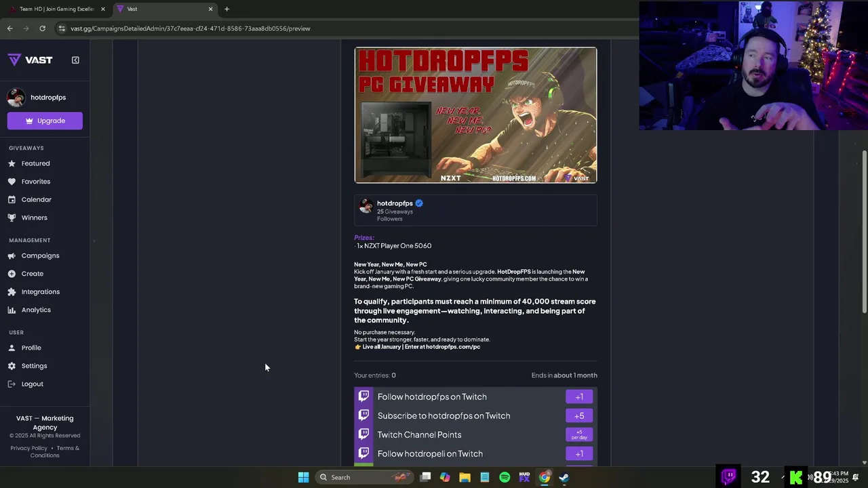Open the Calendar page
868x488 pixels.
37,199
